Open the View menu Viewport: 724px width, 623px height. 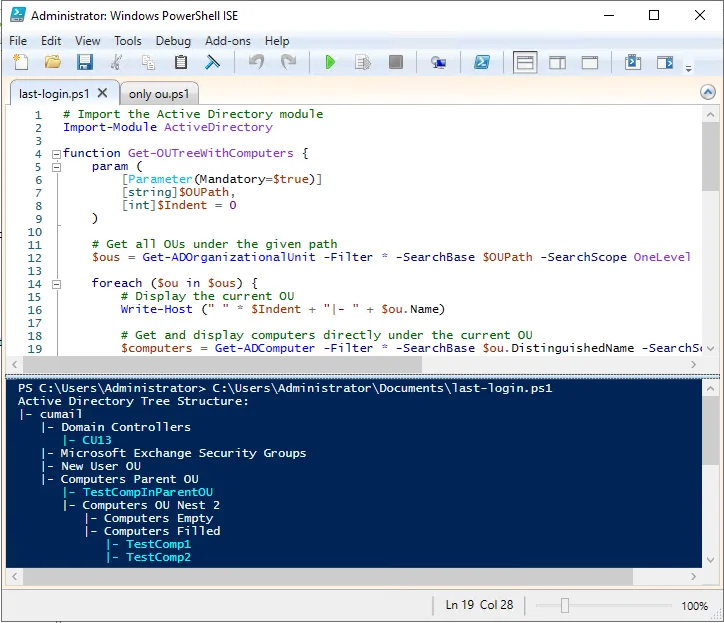pos(87,41)
